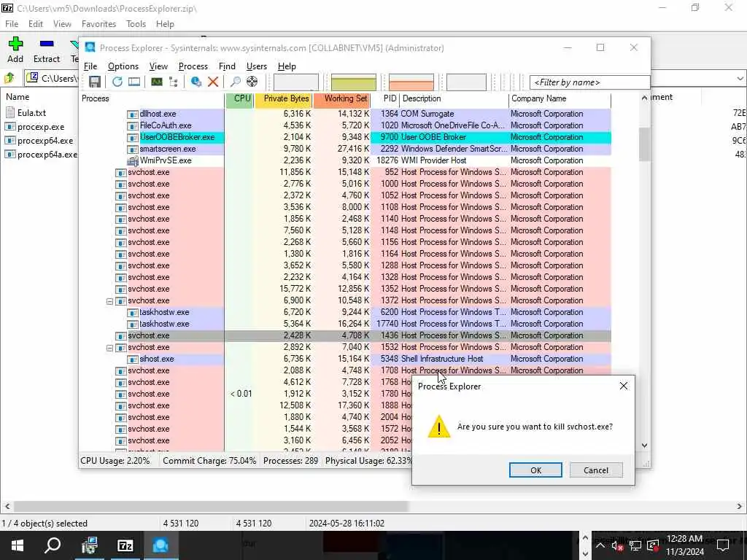Click the blue Extract icon in 7-Zip
Viewport: 747px width, 560px height.
47,44
